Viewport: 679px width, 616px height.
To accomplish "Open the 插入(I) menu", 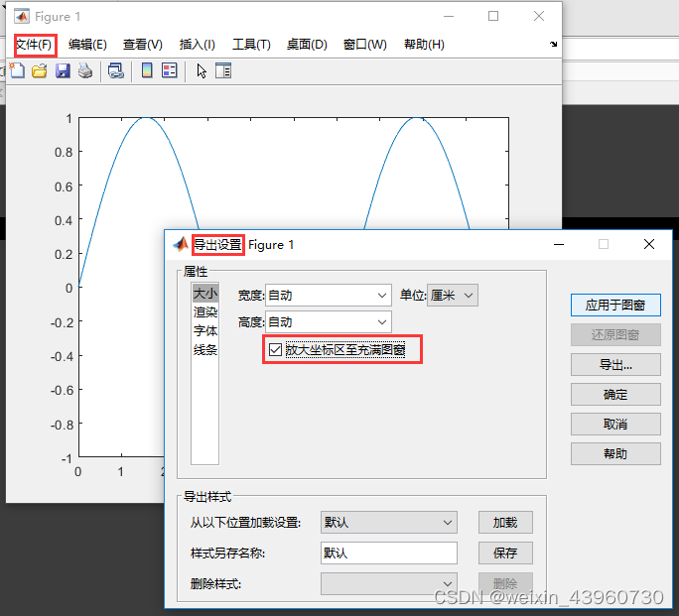I will pos(197,45).
